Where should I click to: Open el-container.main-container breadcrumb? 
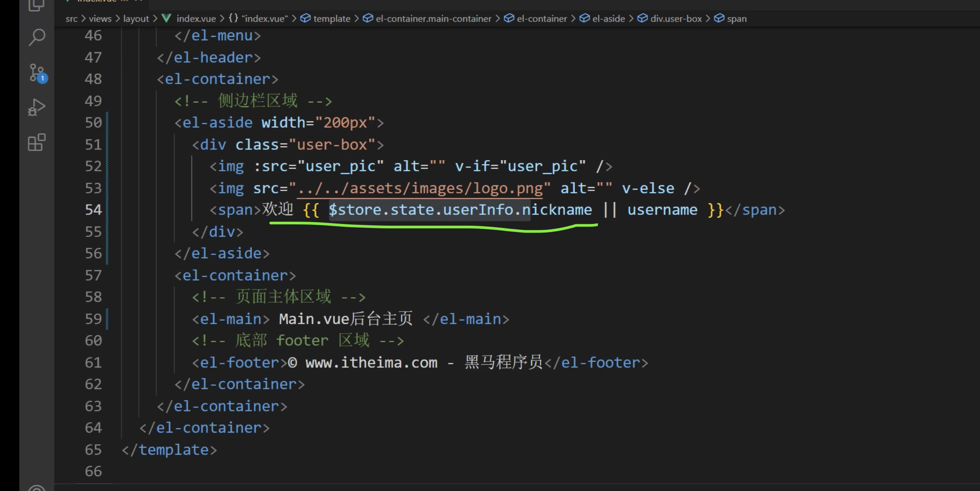click(428, 18)
